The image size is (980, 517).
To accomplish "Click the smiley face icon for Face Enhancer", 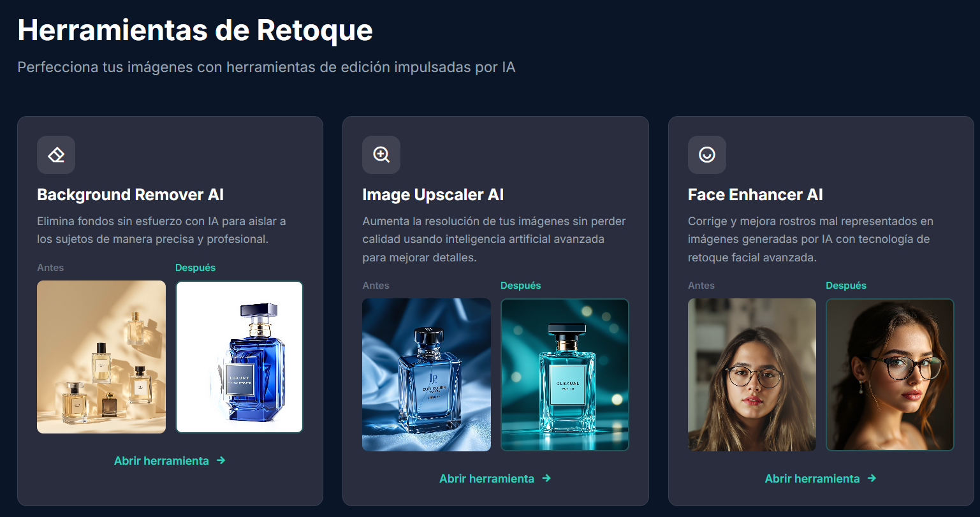I will (x=706, y=155).
